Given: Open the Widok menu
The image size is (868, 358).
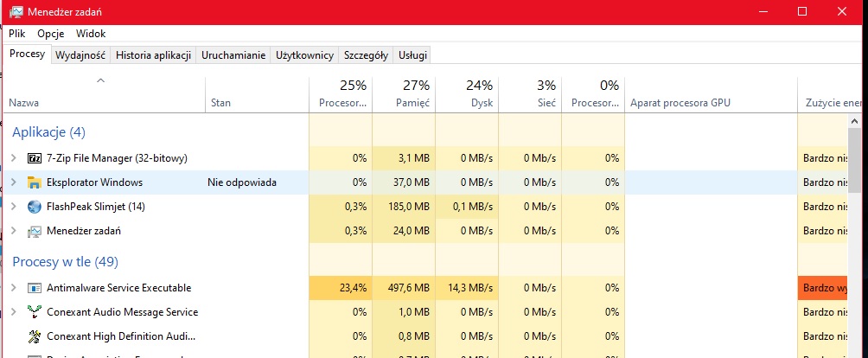Looking at the screenshot, I should [x=91, y=34].
